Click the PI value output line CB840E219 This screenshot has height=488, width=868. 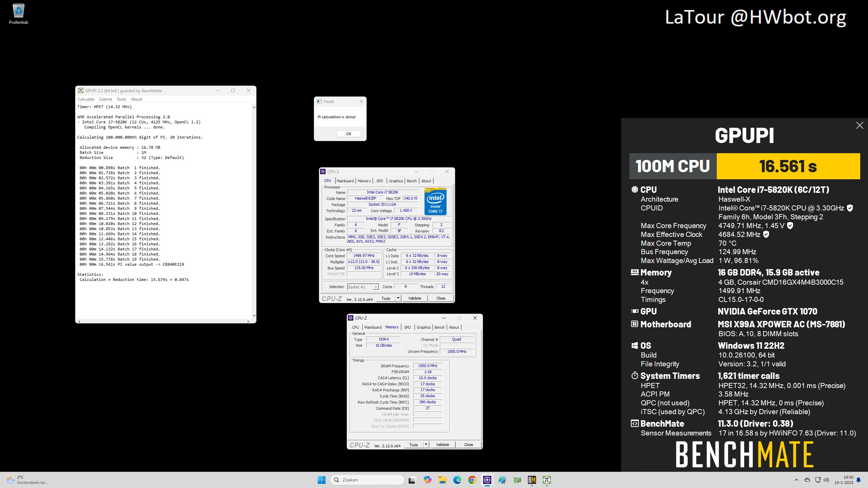click(x=132, y=264)
